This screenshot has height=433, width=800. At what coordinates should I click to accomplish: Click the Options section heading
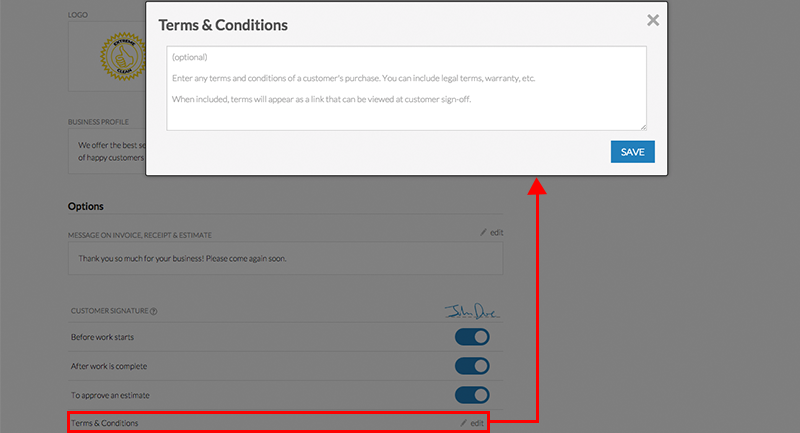86,207
